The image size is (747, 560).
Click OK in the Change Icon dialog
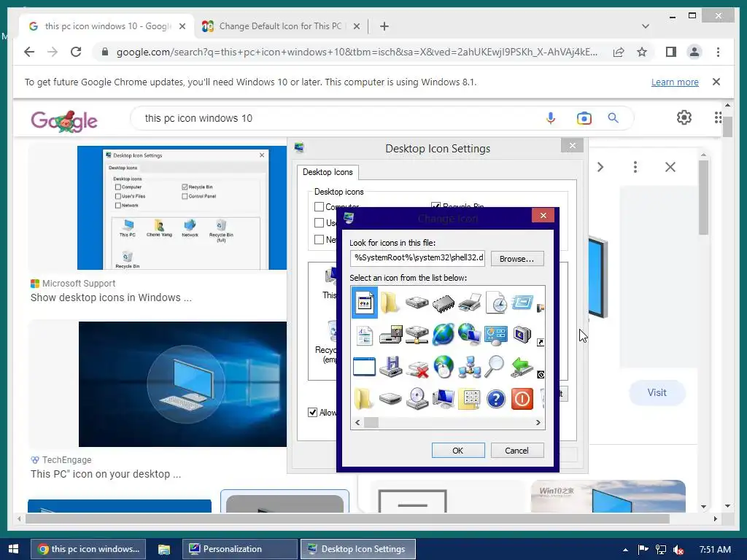coord(458,451)
